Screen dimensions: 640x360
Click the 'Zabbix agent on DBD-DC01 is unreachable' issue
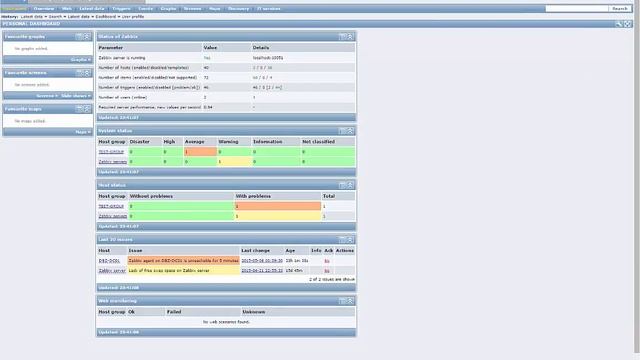click(183, 261)
